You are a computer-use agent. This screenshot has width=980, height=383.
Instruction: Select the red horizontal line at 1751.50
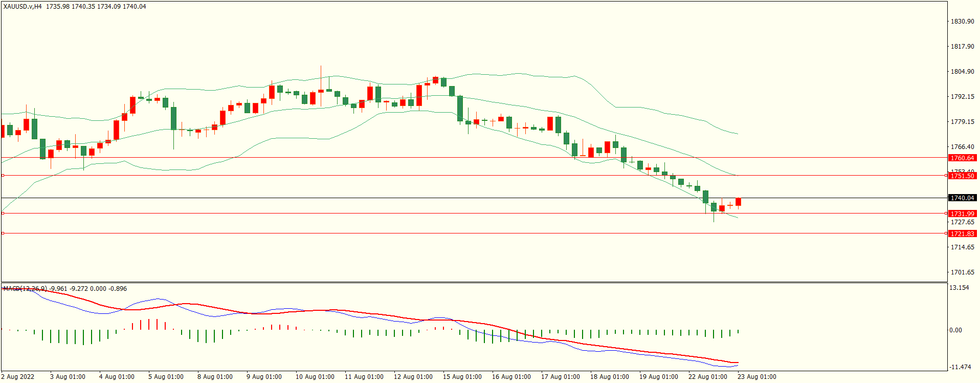[474, 175]
